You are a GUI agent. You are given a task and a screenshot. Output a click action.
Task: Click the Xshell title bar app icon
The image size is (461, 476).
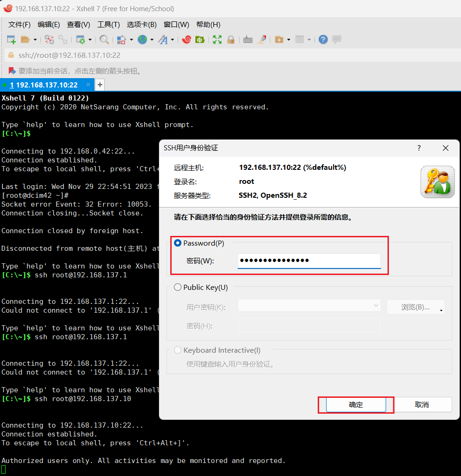(7, 8)
